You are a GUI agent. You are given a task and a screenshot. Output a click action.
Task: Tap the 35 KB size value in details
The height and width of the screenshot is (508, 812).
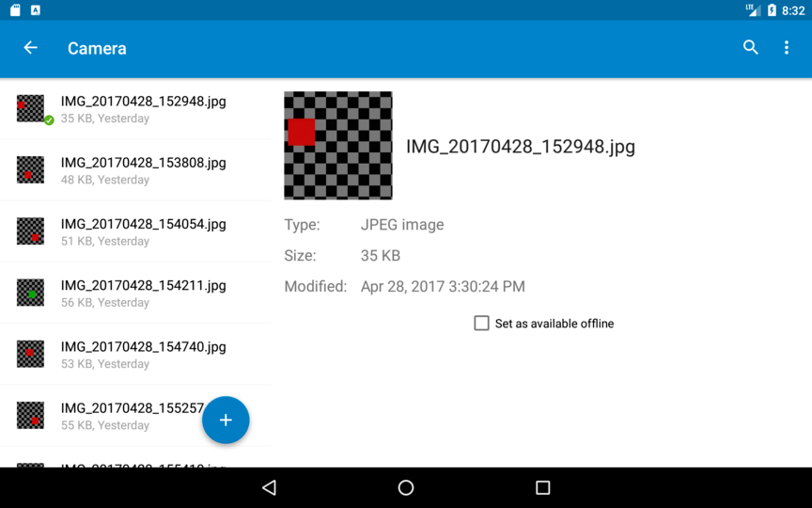[x=381, y=256]
